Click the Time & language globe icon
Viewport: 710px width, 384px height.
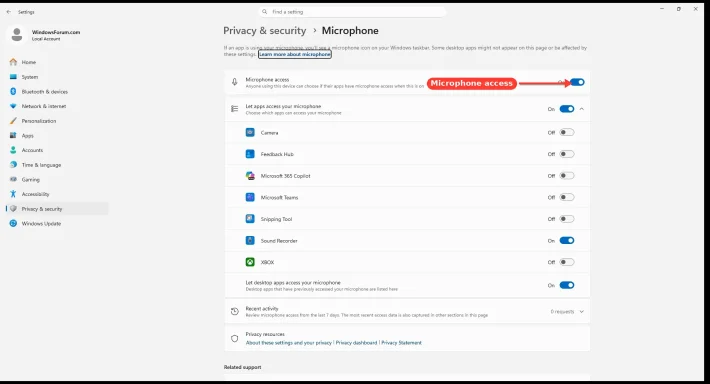pos(13,165)
